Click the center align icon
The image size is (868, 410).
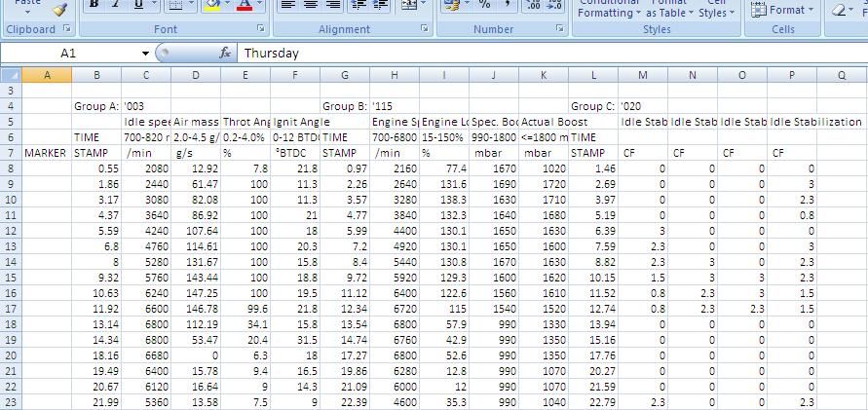pyautogui.click(x=310, y=5)
